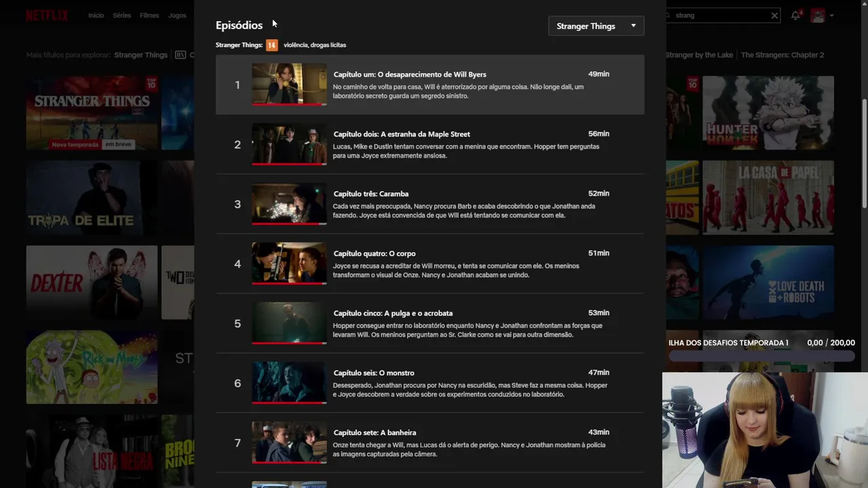The height and width of the screenshot is (488, 868).
Task: Open the Love Death + Robots poster
Action: [768, 282]
